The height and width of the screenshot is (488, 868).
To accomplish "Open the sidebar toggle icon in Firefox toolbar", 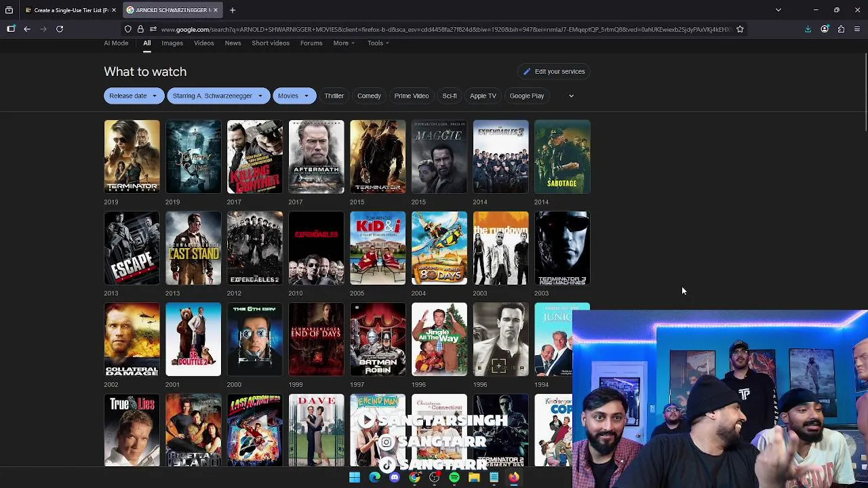I will coord(11,29).
